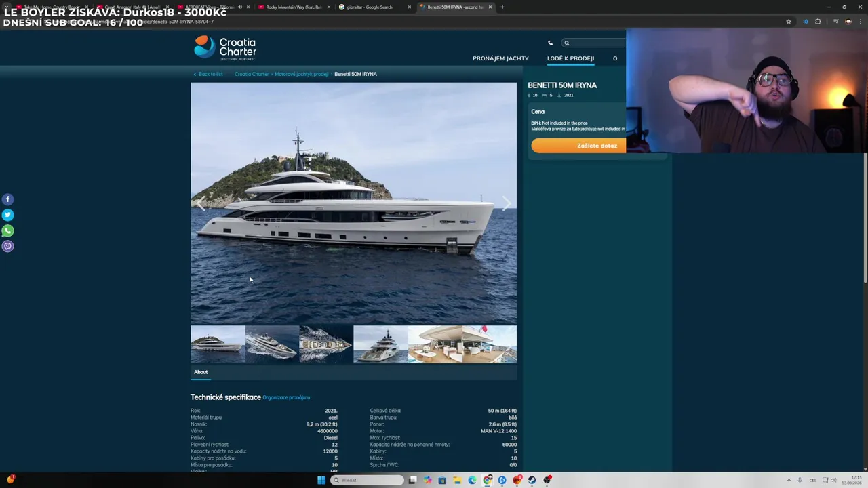868x488 pixels.
Task: Share page via Viber icon
Action: [x=7, y=246]
